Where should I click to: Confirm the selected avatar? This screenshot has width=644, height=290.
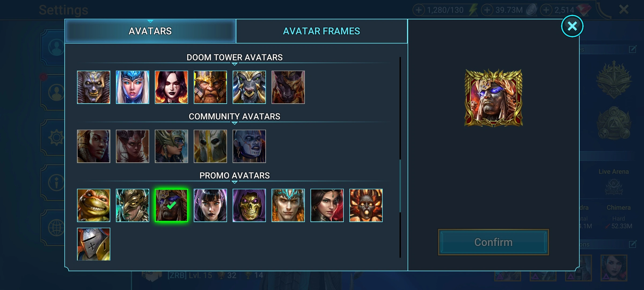point(493,242)
